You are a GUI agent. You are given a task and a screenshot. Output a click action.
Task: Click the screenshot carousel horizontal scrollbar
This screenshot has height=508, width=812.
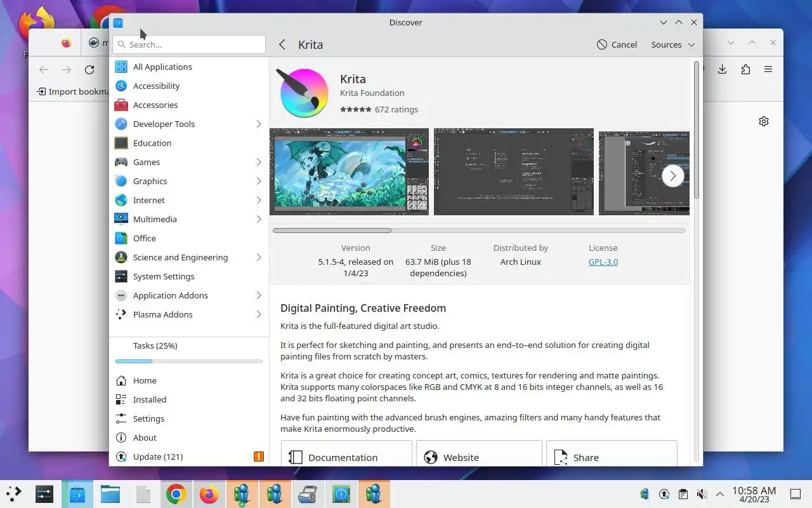click(x=479, y=231)
